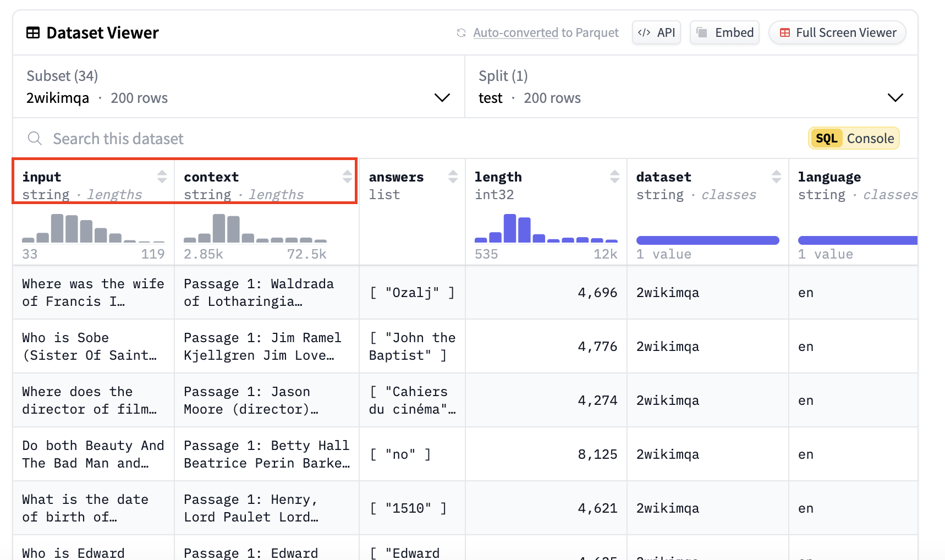Viewport: 945px width, 560px height.
Task: Open the "Do both Beauty And The Bad Man" cell
Action: 94,454
